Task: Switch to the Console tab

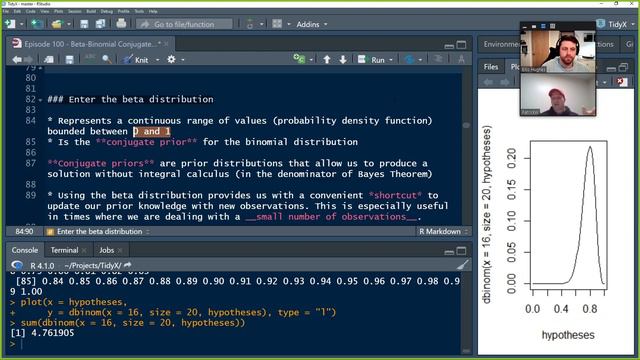Action: click(x=24, y=250)
